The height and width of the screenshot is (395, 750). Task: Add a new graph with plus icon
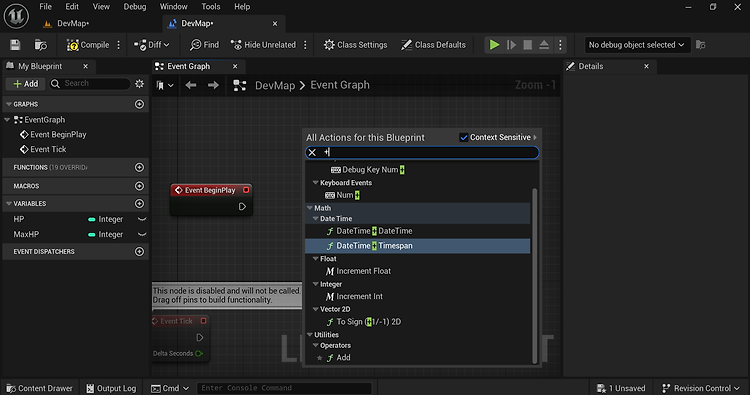click(x=139, y=104)
